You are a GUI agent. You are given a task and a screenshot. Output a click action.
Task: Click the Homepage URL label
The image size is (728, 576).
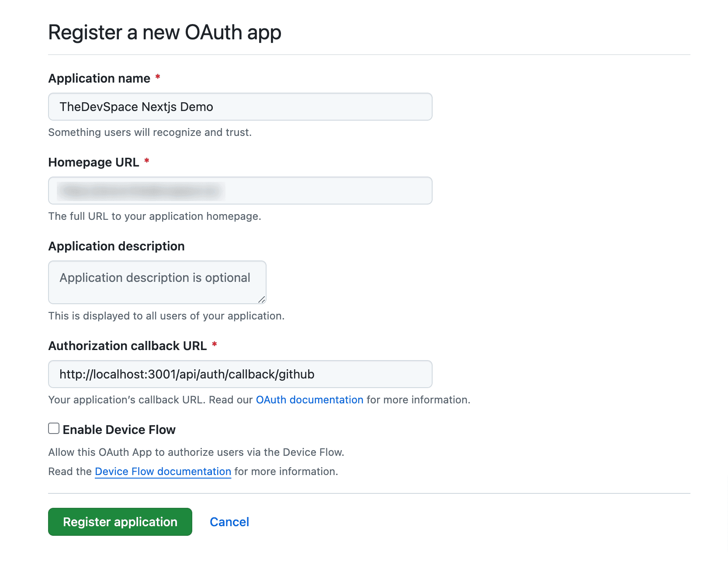[x=93, y=162]
